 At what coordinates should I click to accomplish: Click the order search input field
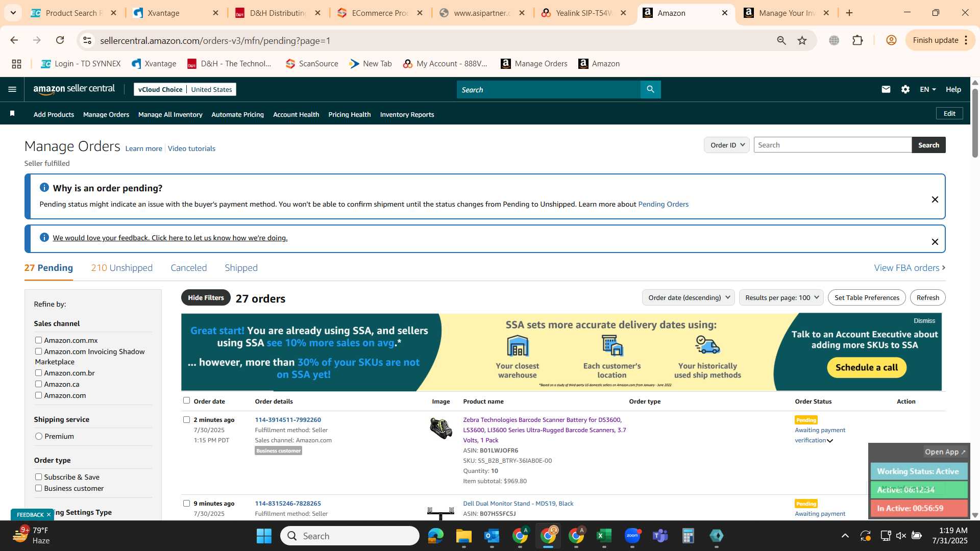pos(832,145)
